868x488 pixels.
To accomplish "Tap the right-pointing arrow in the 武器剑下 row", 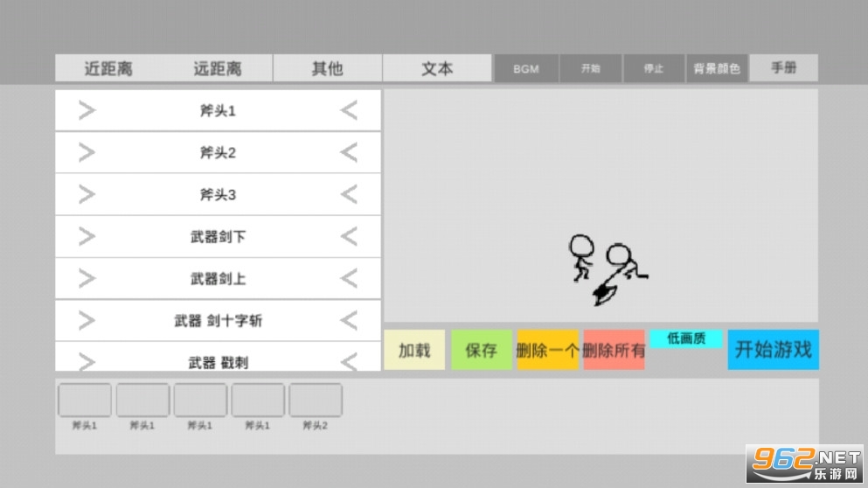I will [87, 236].
